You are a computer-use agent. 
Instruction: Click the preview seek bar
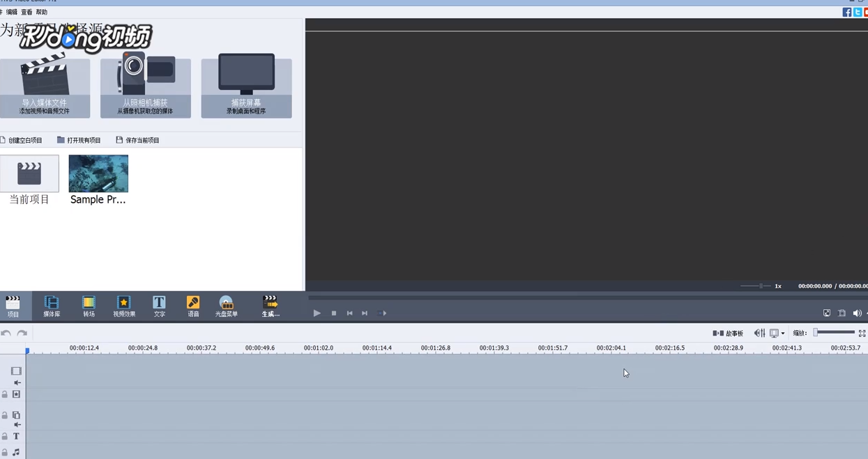coord(587,297)
